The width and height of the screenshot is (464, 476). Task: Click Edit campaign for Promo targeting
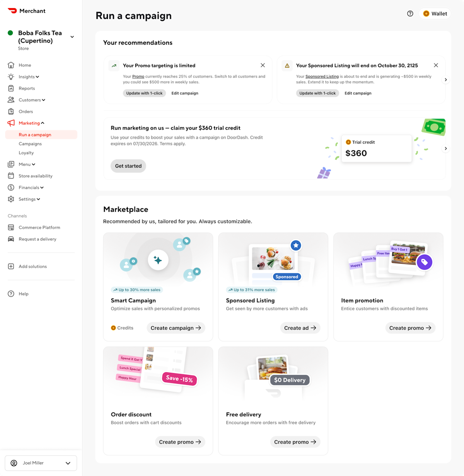pos(185,93)
